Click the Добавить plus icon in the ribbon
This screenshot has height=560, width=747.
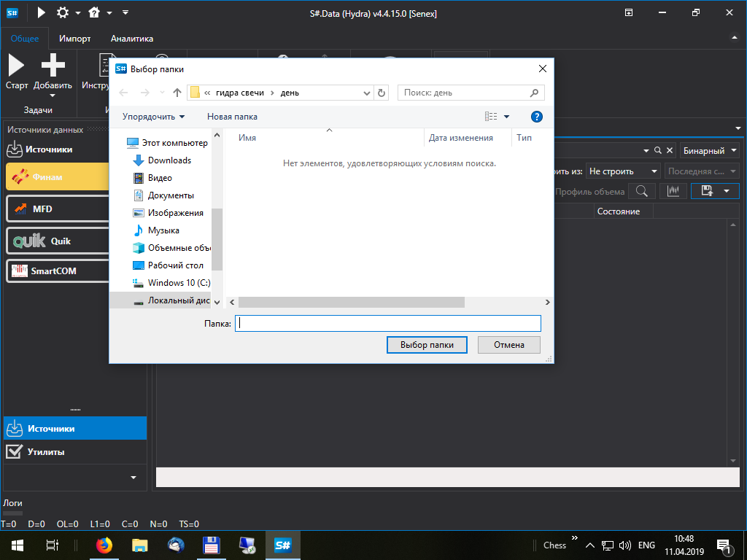pyautogui.click(x=53, y=65)
